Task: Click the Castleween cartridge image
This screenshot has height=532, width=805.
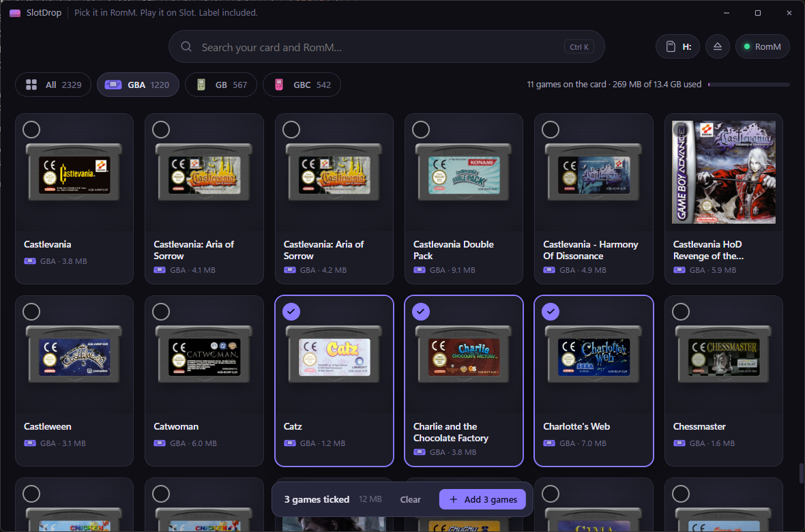Action: click(x=74, y=354)
